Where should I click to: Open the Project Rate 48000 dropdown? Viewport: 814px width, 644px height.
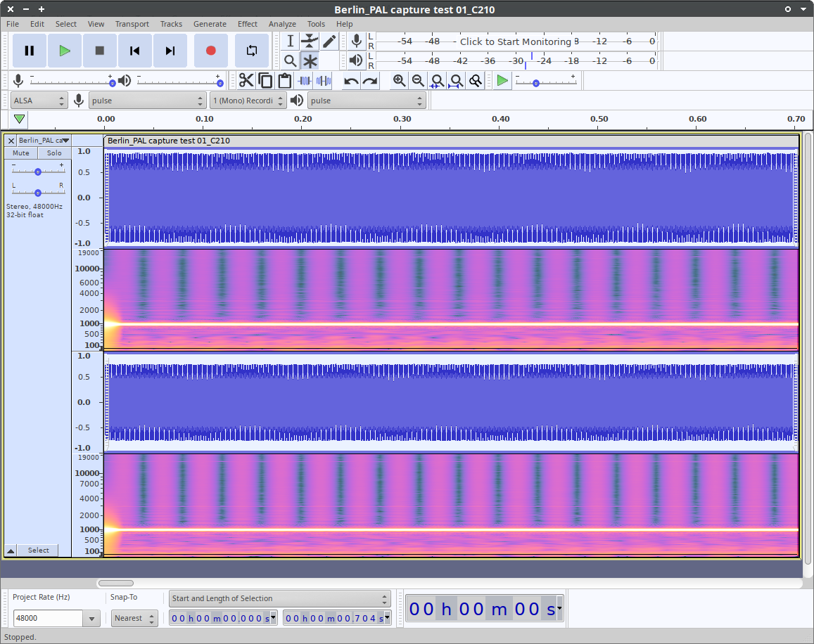[x=91, y=619]
